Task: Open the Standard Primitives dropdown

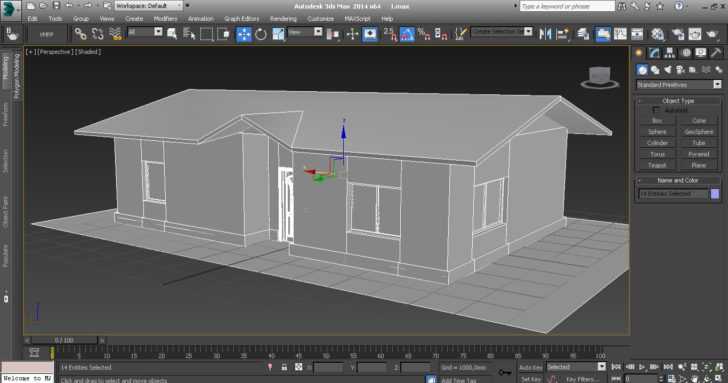Action: (x=678, y=84)
